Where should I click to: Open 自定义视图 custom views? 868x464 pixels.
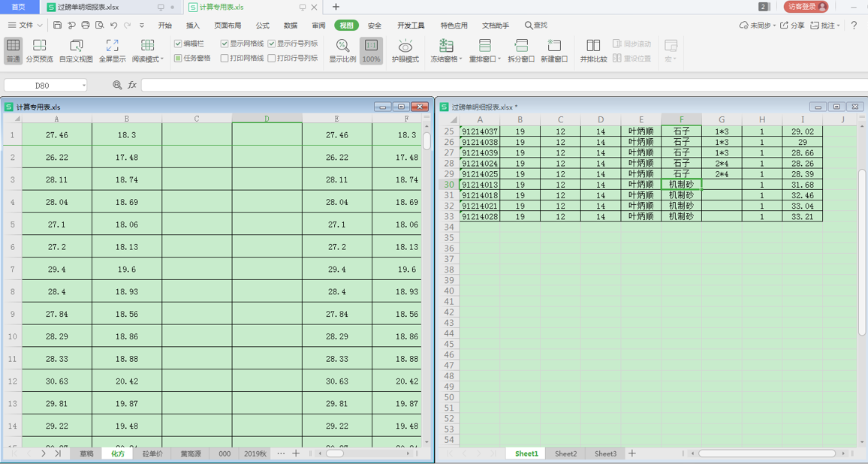(x=76, y=50)
